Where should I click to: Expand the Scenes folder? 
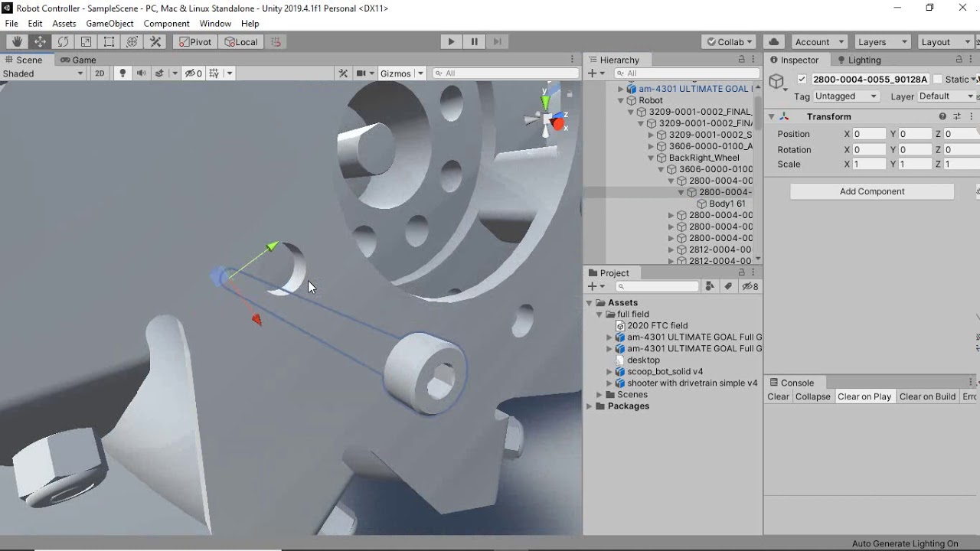pos(599,395)
